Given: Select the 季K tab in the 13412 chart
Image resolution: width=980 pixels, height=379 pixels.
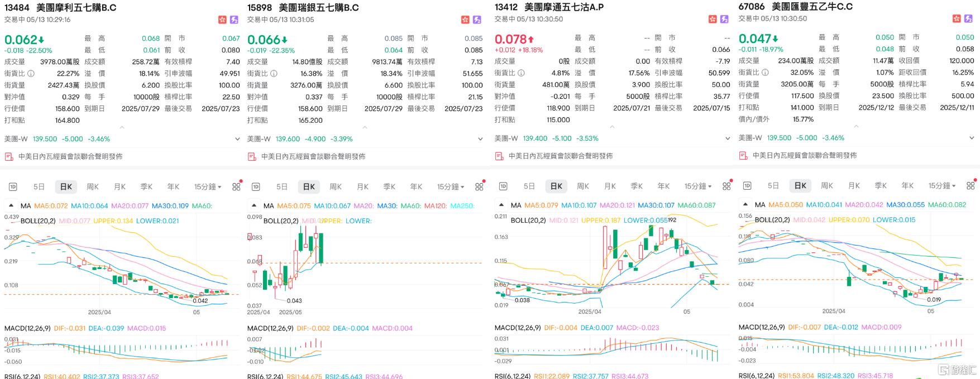Looking at the screenshot, I should [x=637, y=186].
